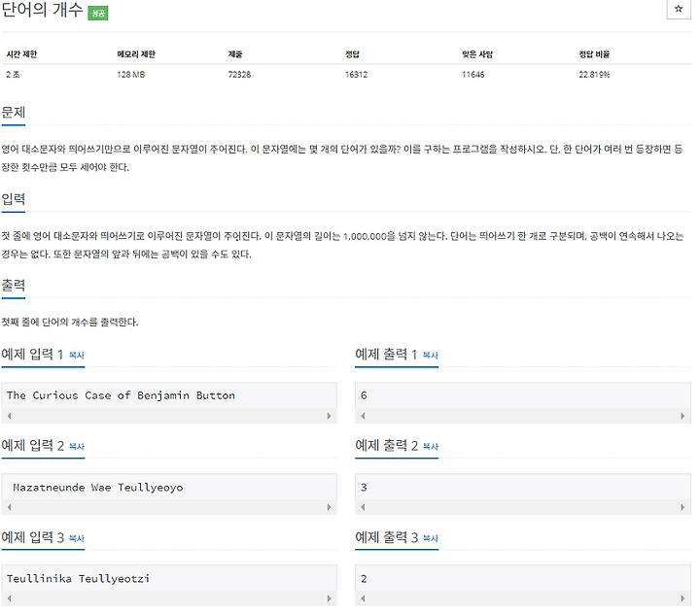
Task: Copy example input 2 via 복사 link
Action: coord(77,446)
